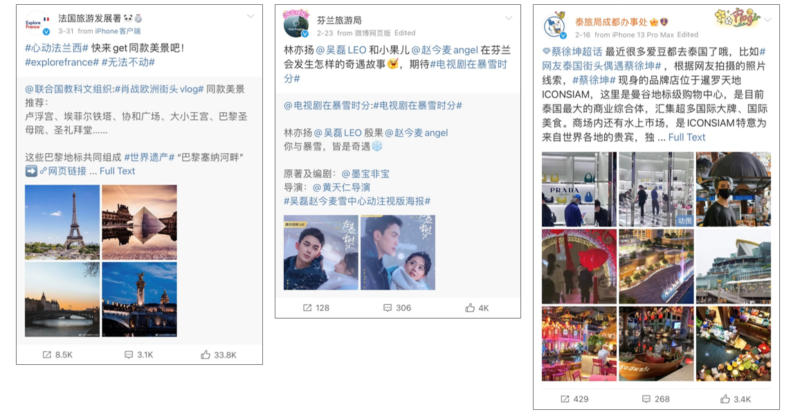Click repost icon on French tourism post
Screen dimensions: 800x412
[x=47, y=355]
